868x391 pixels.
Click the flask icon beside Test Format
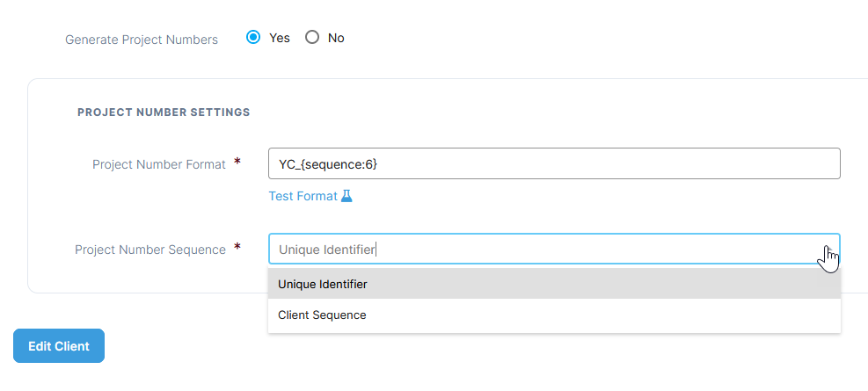(346, 196)
